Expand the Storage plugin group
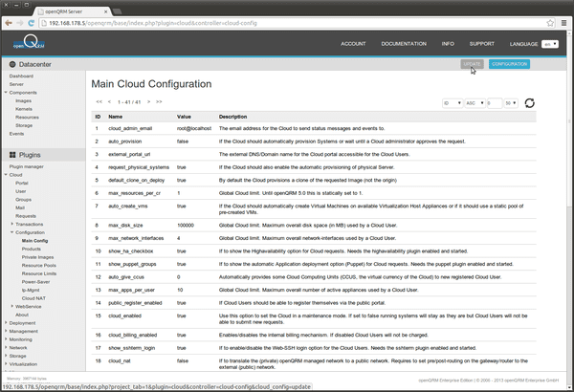 pos(6,356)
